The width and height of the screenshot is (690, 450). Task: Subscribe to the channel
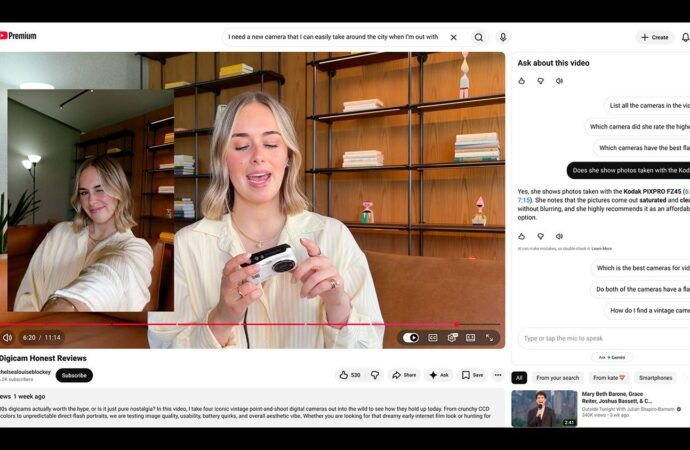click(x=74, y=375)
